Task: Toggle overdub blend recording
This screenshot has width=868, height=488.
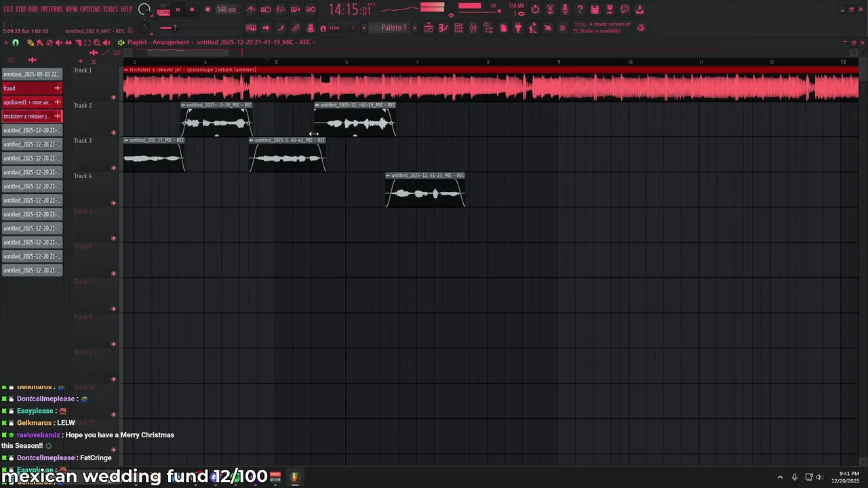Action: coord(296,9)
